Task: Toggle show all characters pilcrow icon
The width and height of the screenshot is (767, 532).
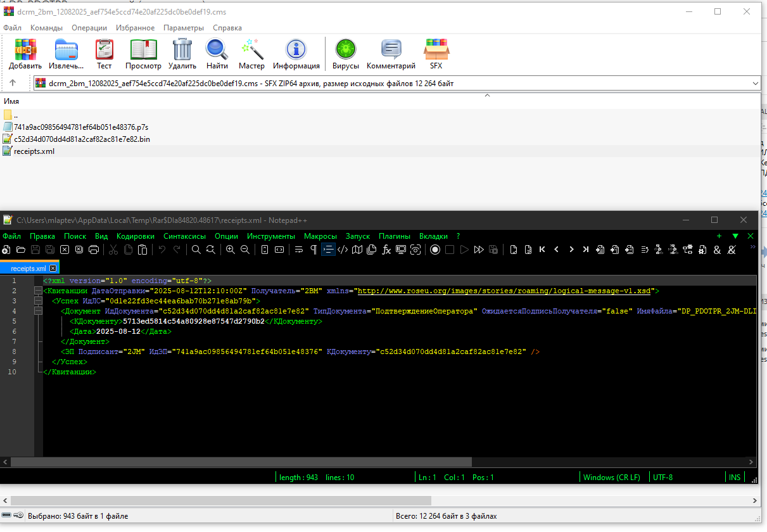Action: coord(313,250)
